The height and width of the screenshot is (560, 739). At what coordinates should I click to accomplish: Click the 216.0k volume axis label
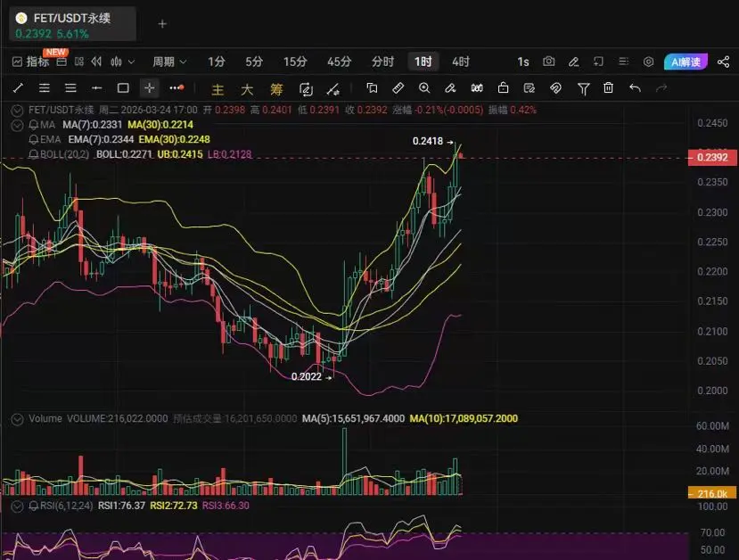pos(712,493)
